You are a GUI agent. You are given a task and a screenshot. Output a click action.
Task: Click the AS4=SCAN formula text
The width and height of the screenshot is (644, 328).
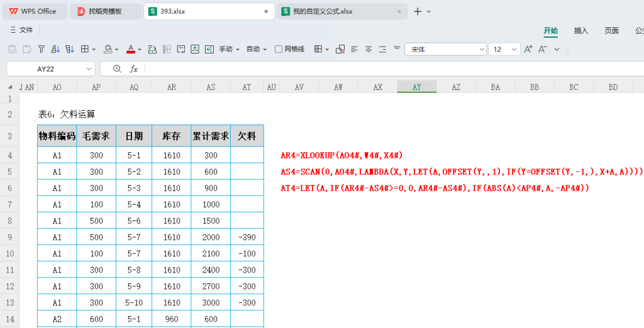[461, 172]
